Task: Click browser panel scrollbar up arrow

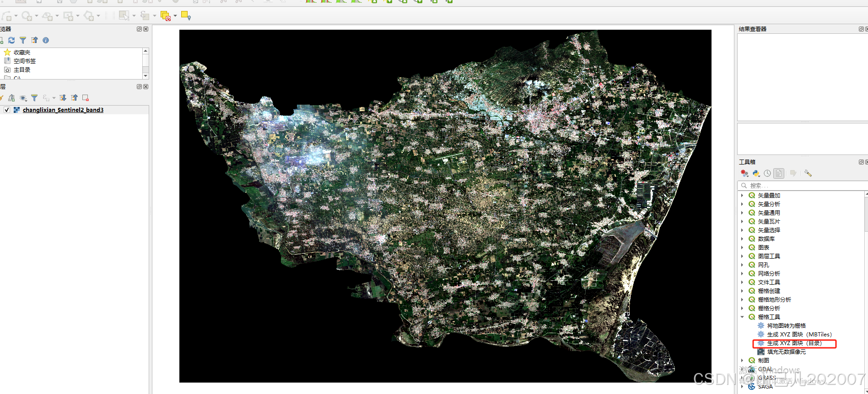Action: (x=146, y=51)
